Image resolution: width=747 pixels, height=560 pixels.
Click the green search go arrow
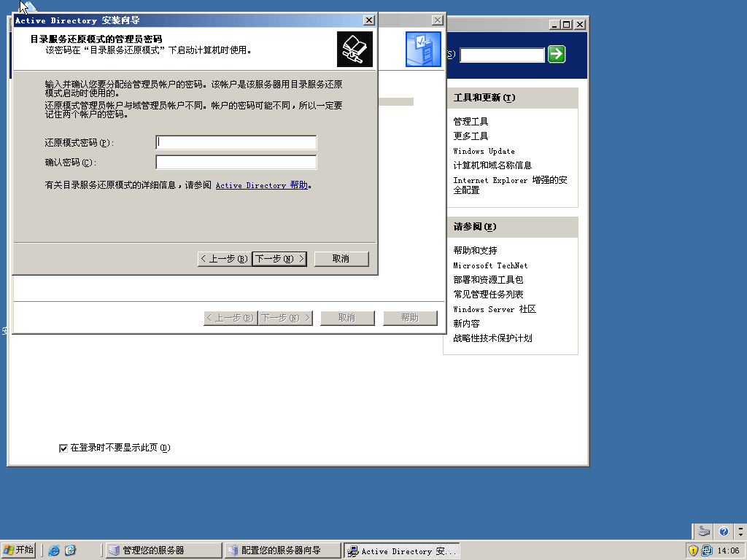[x=557, y=54]
